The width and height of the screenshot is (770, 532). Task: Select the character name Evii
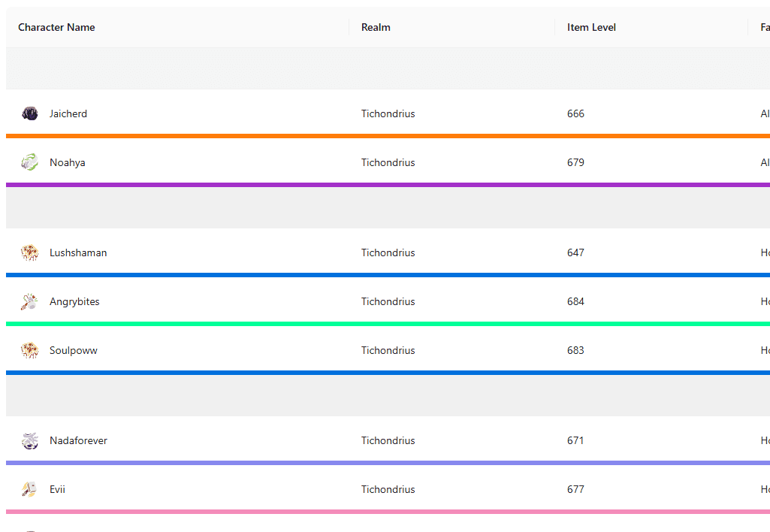coord(57,489)
